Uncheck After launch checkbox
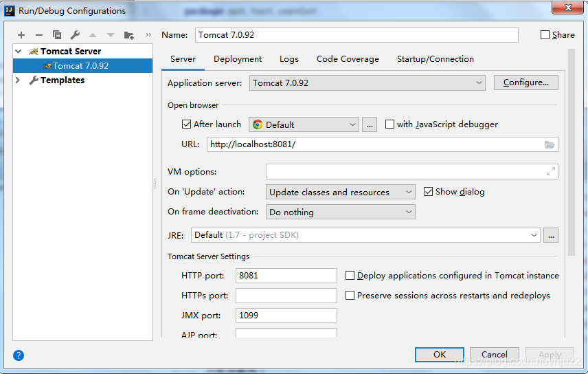The height and width of the screenshot is (374, 588). (186, 124)
